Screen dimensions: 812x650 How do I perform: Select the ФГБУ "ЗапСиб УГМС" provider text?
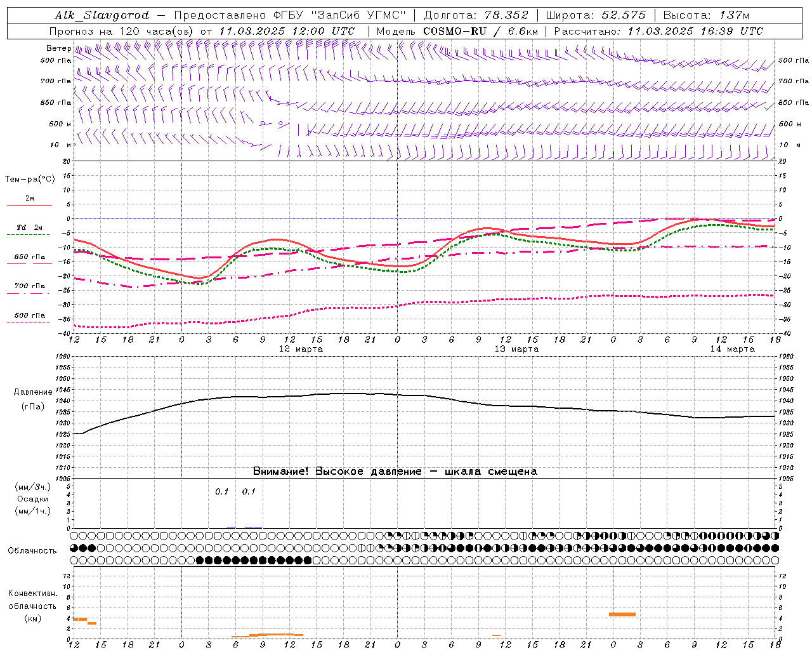click(x=341, y=15)
